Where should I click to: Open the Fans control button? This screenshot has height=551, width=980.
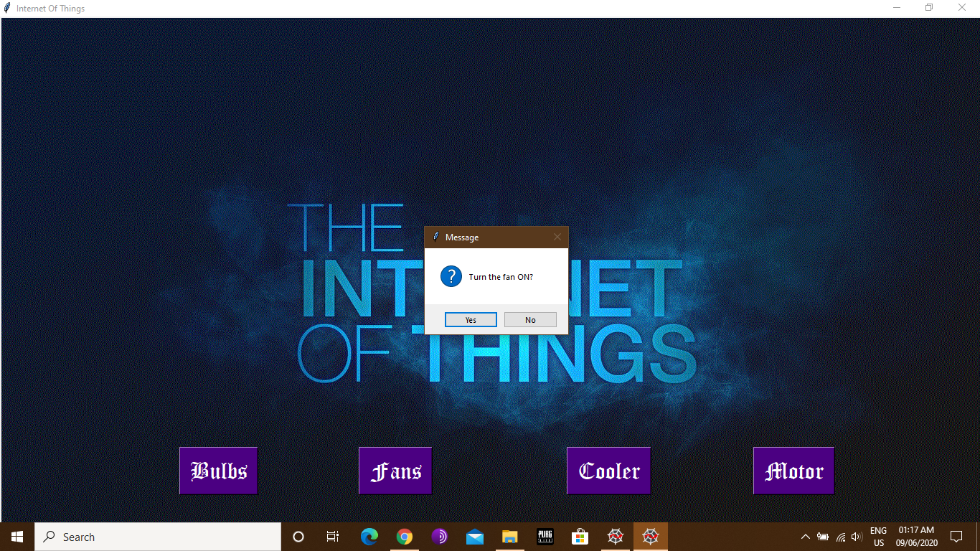(395, 471)
